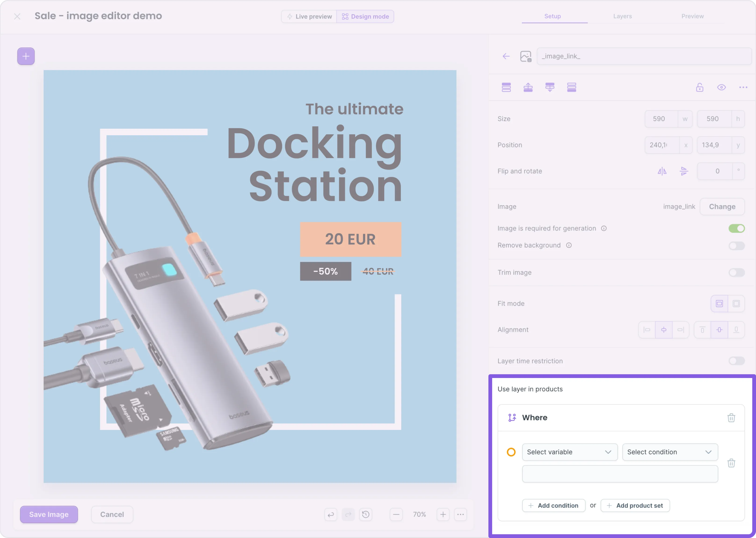Viewport: 756px width, 538px height.
Task: Select the crossed-out 40 EUR text
Action: (x=378, y=272)
